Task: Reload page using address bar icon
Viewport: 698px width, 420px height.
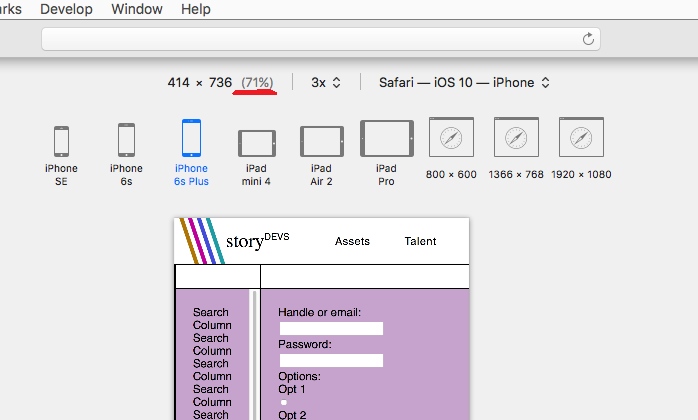Action: click(x=589, y=38)
